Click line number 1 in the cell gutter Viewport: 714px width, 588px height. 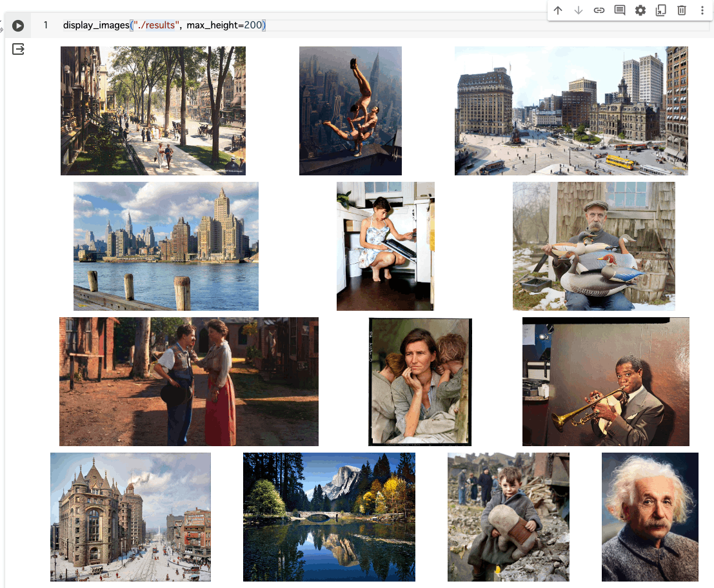point(46,25)
